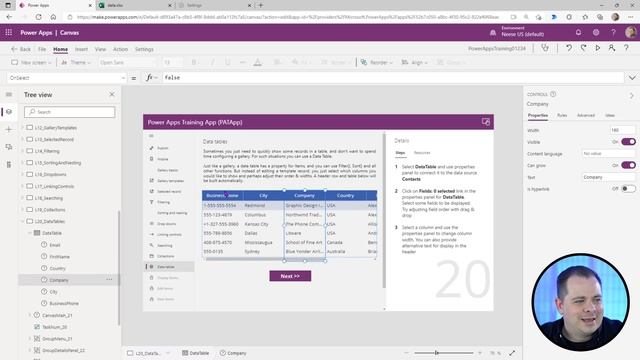This screenshot has height=360, width=640.
Task: Click the City column header in table
Action: point(263,196)
